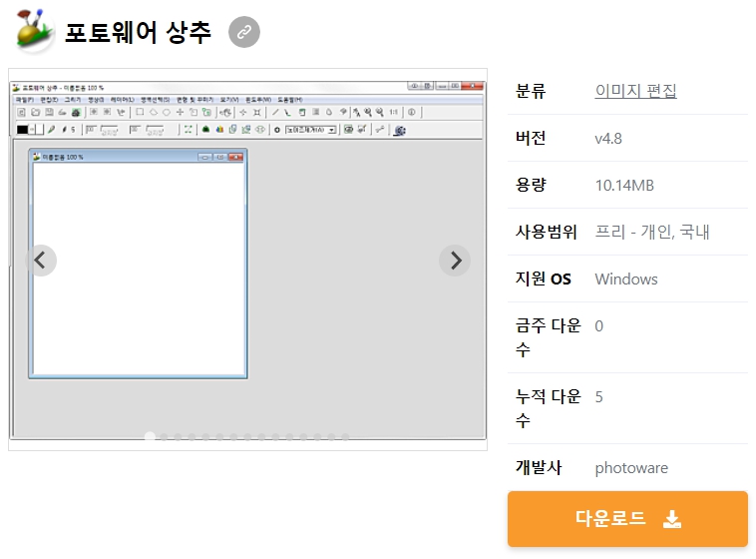This screenshot has height=559, width=756.
Task: Click the orange 다운로드 button
Action: coord(627,519)
